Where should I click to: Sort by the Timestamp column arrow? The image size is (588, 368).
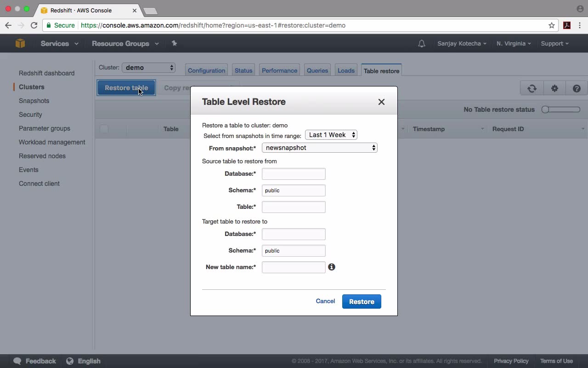(482, 129)
